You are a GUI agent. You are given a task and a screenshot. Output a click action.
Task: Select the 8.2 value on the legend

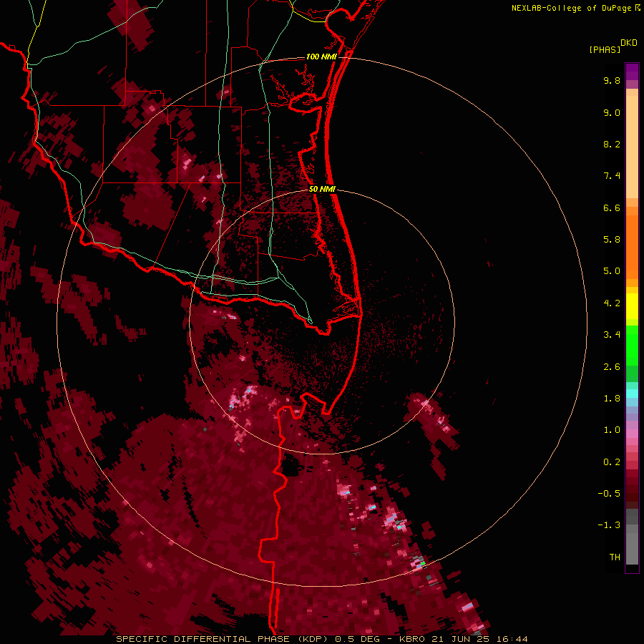click(x=612, y=144)
